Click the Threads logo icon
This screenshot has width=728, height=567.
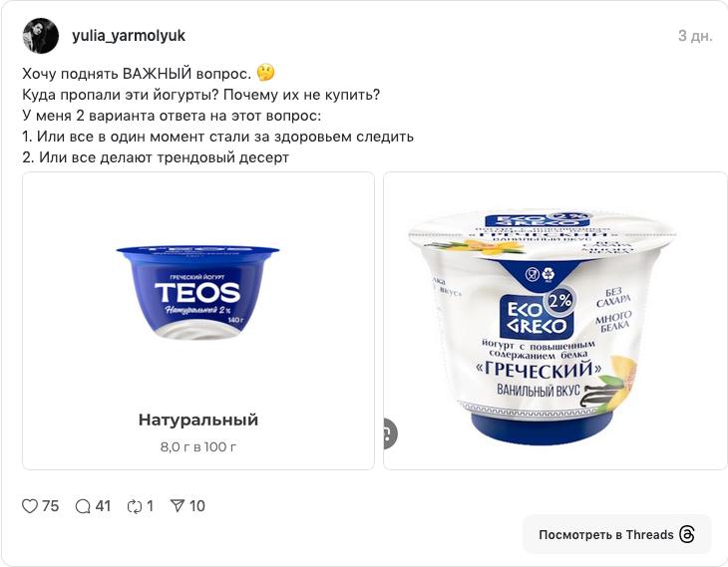(x=687, y=534)
